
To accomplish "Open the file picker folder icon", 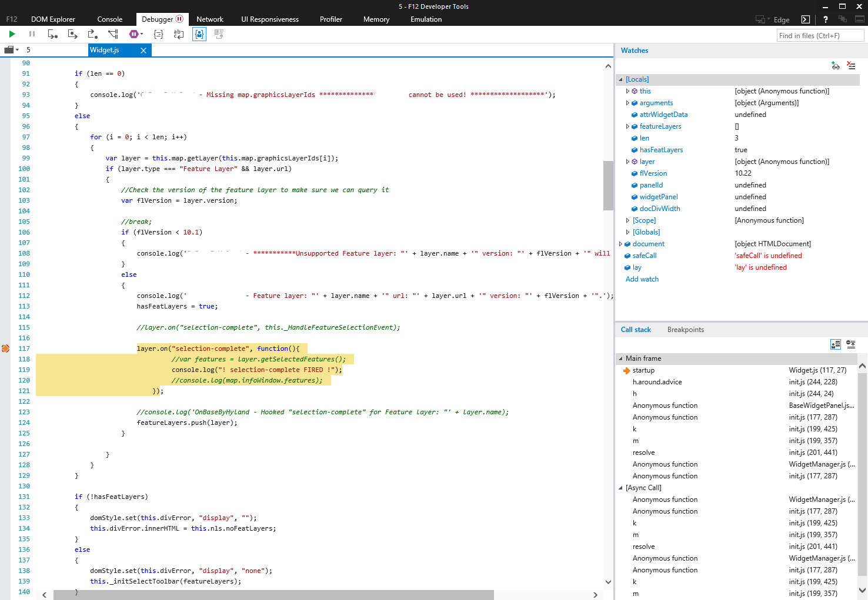I will [x=11, y=50].
